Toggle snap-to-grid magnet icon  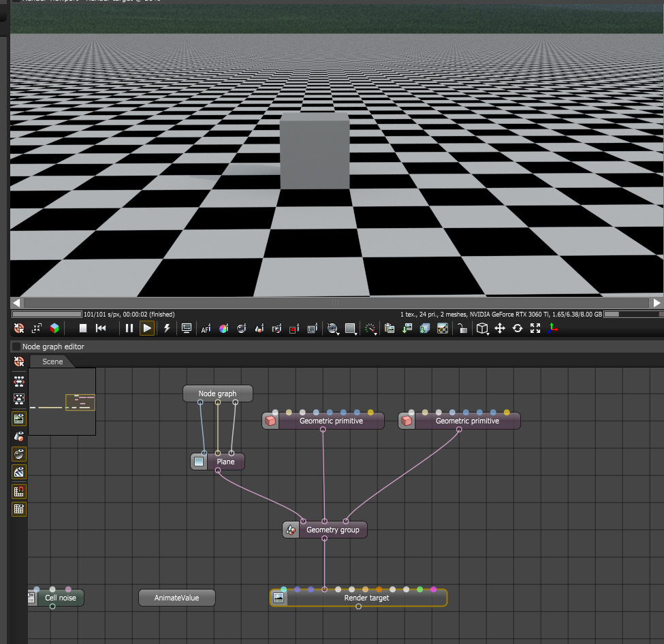(19, 492)
